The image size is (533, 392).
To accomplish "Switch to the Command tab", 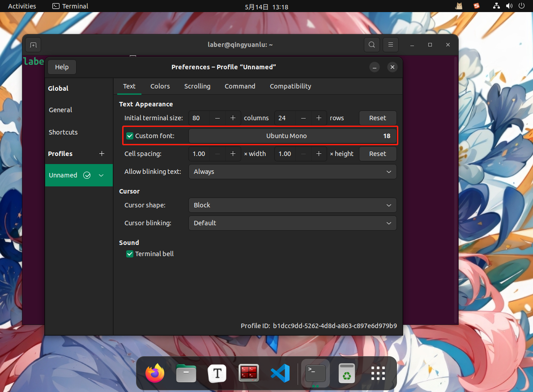I will click(240, 86).
